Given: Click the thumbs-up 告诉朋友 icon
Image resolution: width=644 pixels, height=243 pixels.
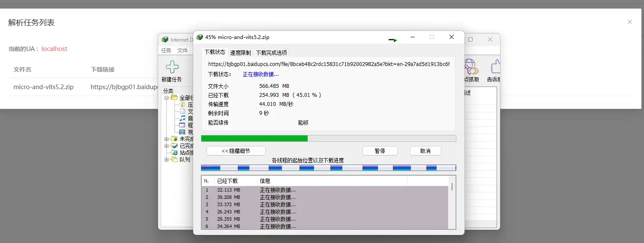Looking at the screenshot, I should tap(495, 67).
